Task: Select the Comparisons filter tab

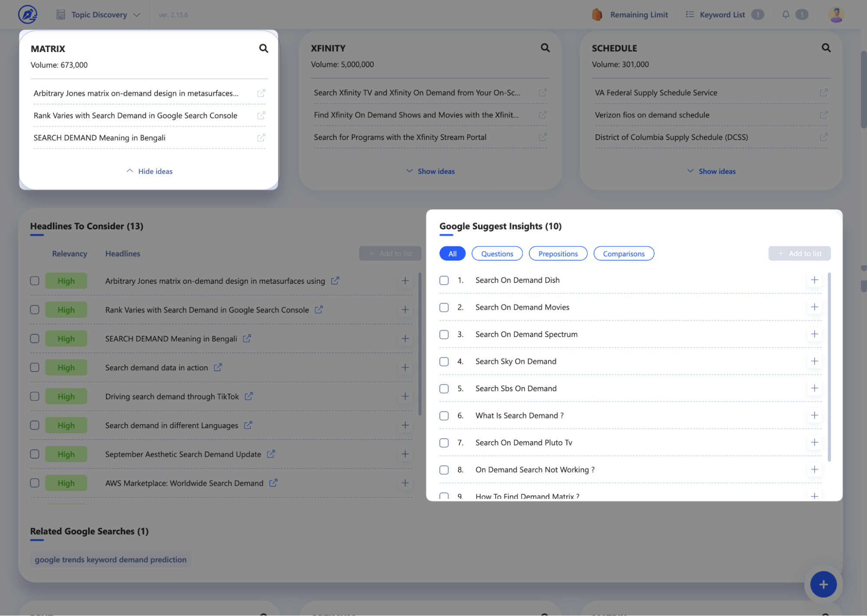Action: tap(624, 254)
